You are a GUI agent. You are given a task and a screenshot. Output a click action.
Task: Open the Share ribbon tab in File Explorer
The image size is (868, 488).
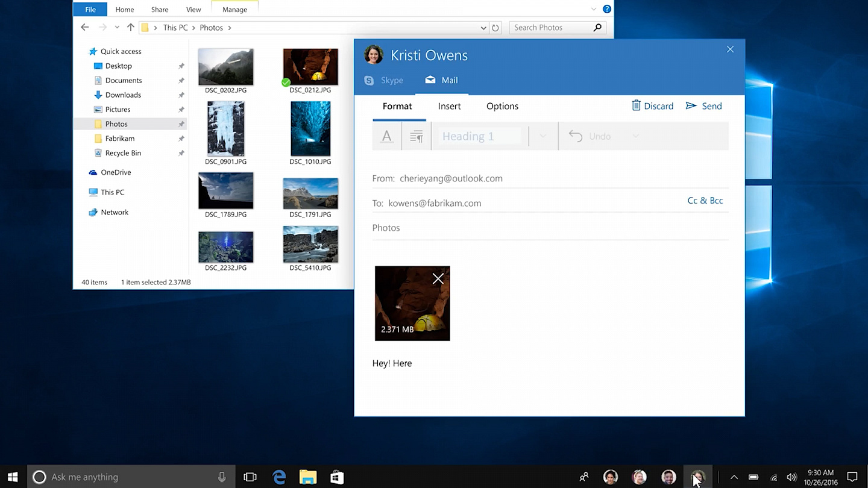[x=160, y=10]
